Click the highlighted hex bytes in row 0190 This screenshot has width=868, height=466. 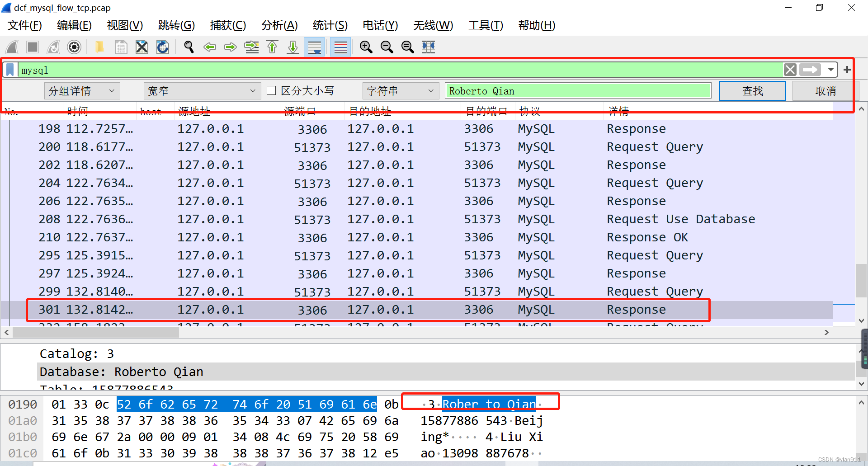click(246, 404)
